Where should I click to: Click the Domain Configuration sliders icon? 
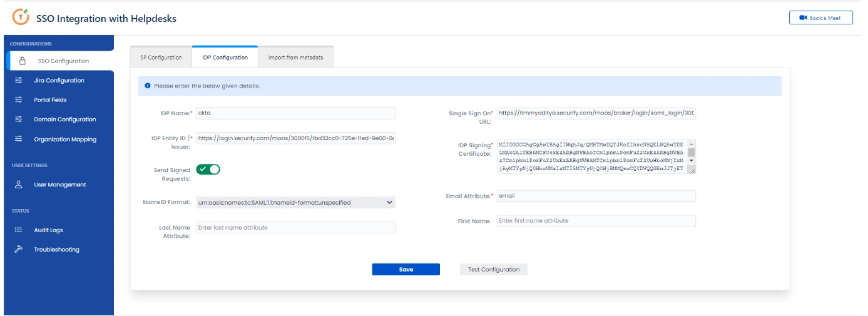click(x=19, y=119)
